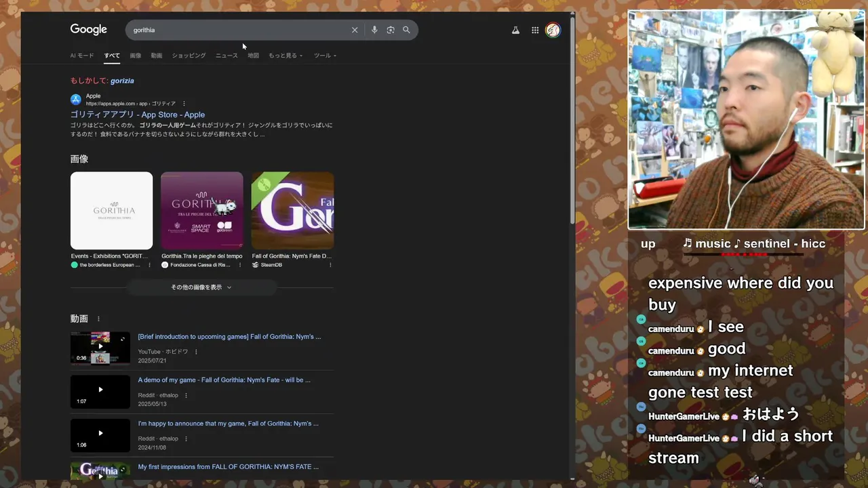This screenshot has height=488, width=868.
Task: Click the result snippet starting ゴリラはどこへ行くのか
Action: pos(201,129)
